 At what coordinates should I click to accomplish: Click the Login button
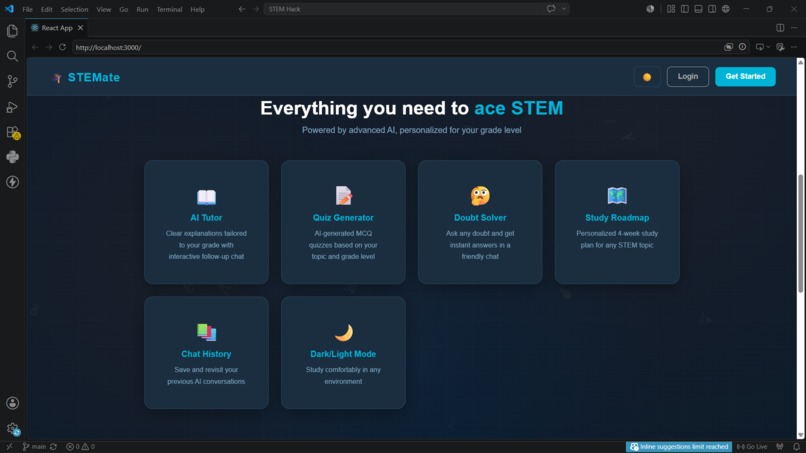click(688, 77)
